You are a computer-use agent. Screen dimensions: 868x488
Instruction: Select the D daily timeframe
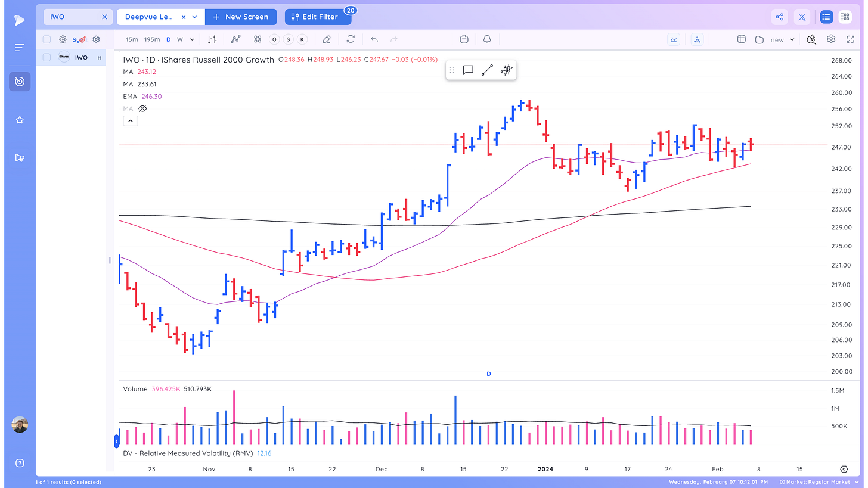(168, 39)
